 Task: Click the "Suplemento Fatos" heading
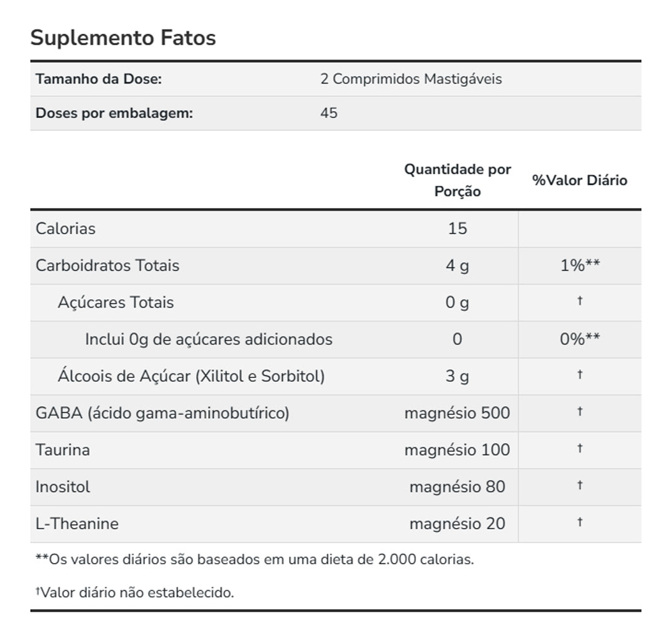point(123,38)
